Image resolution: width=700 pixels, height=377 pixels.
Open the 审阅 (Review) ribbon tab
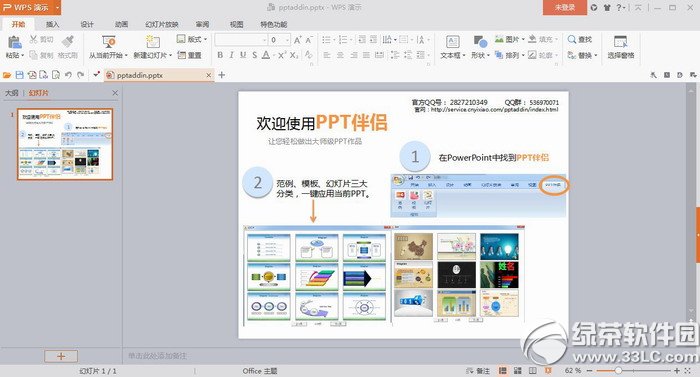(x=202, y=24)
